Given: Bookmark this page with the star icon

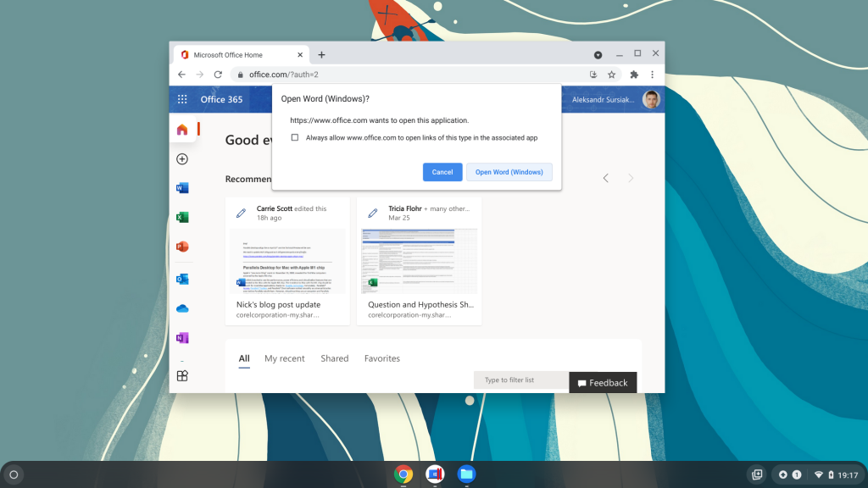Looking at the screenshot, I should pos(612,75).
